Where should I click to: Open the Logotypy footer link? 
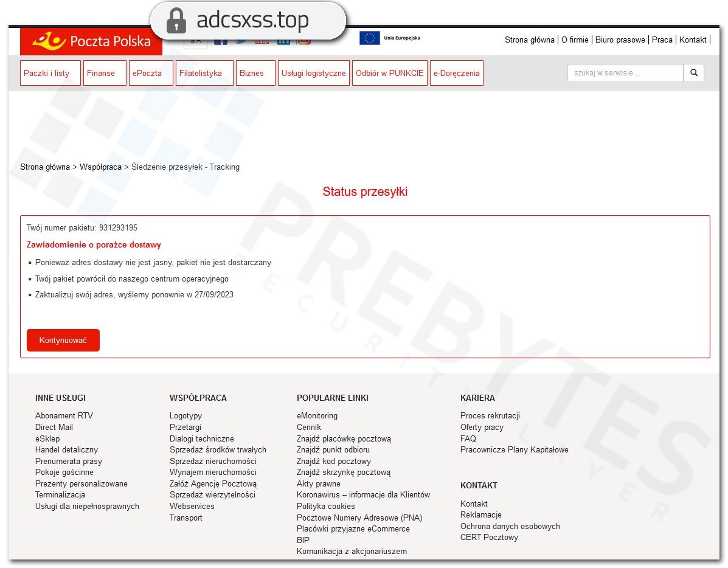tap(185, 416)
